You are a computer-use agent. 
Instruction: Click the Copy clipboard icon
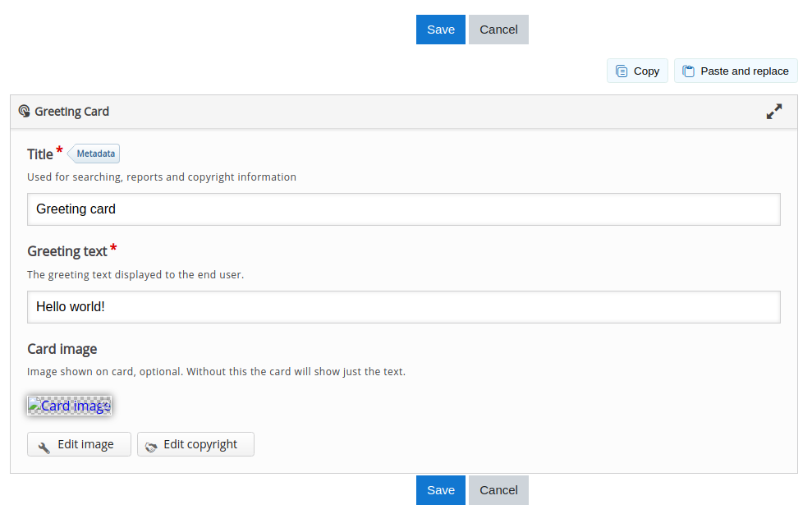[x=622, y=71]
